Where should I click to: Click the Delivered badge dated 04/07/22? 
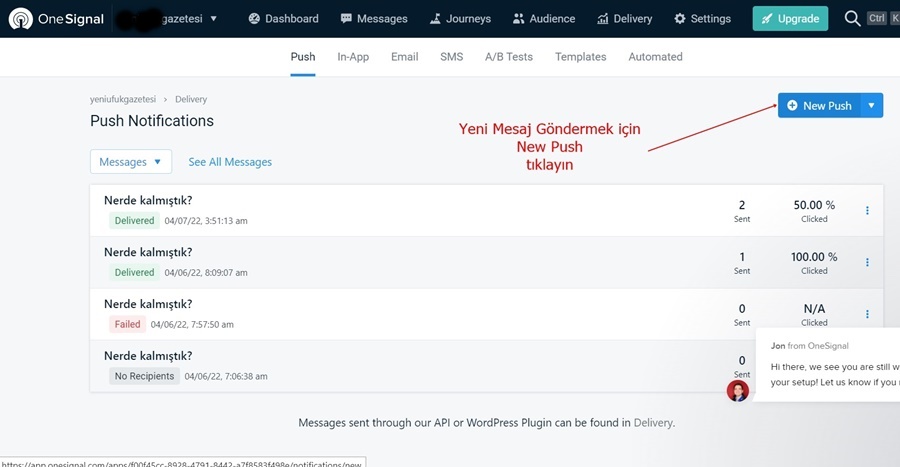[x=134, y=220]
